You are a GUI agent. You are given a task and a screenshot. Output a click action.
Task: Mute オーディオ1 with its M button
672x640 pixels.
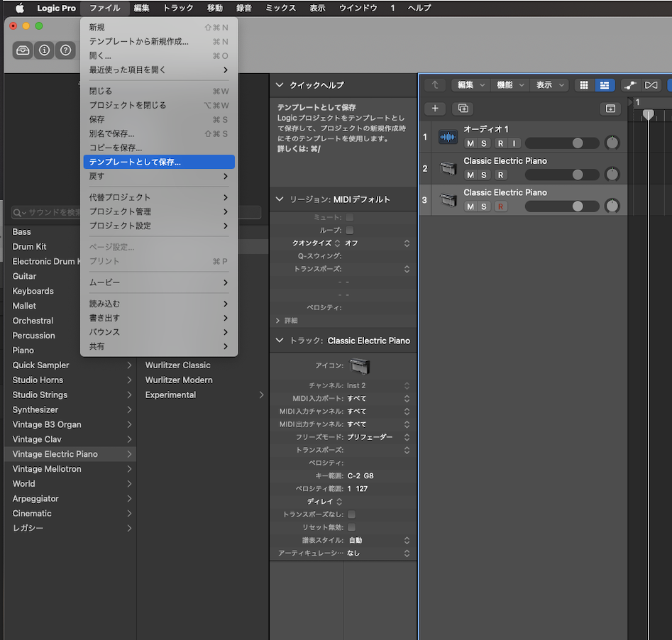tap(470, 143)
